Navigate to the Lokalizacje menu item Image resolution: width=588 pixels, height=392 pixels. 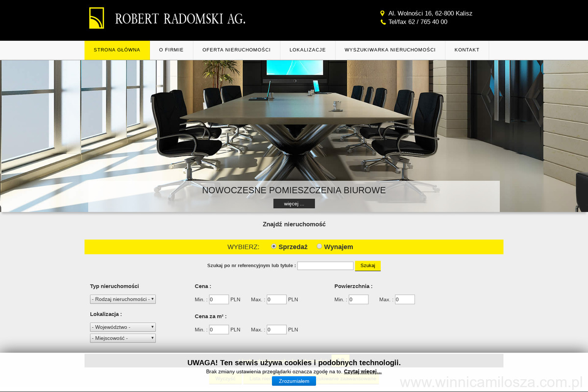[308, 50]
